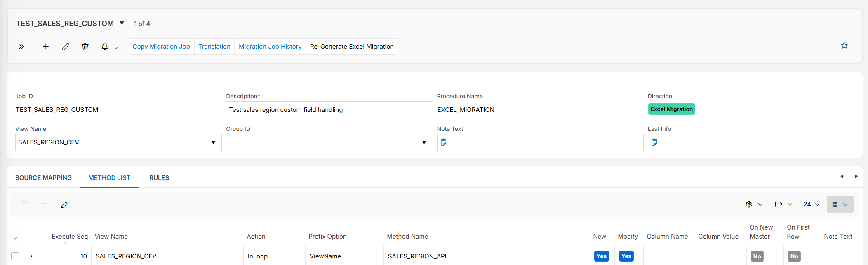Click the EXCEL_MIGRATION procedure name value

coord(466,110)
